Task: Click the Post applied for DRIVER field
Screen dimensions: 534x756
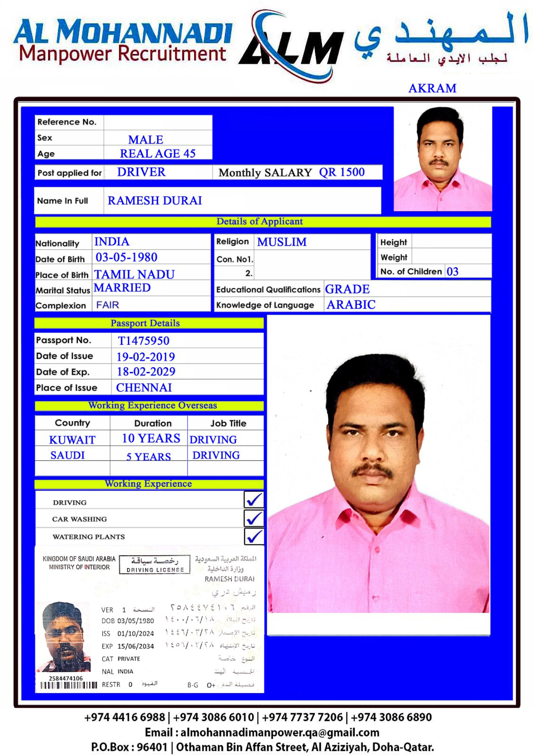Action: 142,172
